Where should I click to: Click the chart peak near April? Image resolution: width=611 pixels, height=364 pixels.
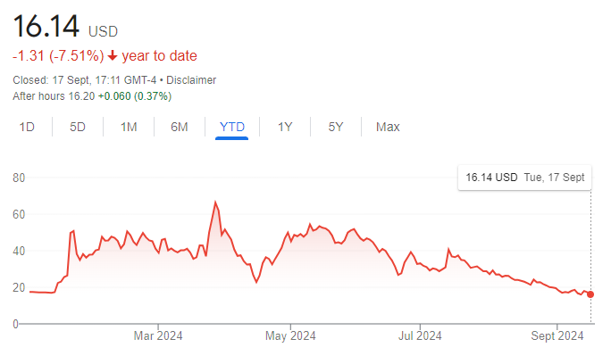(x=215, y=202)
